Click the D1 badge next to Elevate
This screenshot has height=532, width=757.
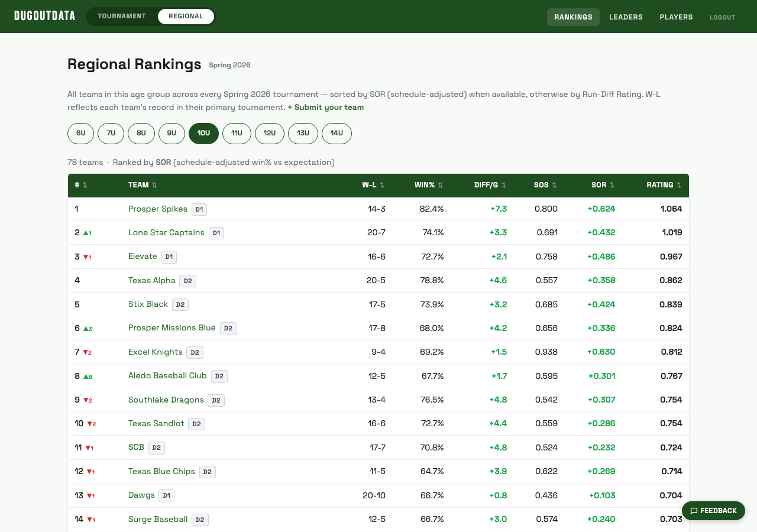(169, 257)
